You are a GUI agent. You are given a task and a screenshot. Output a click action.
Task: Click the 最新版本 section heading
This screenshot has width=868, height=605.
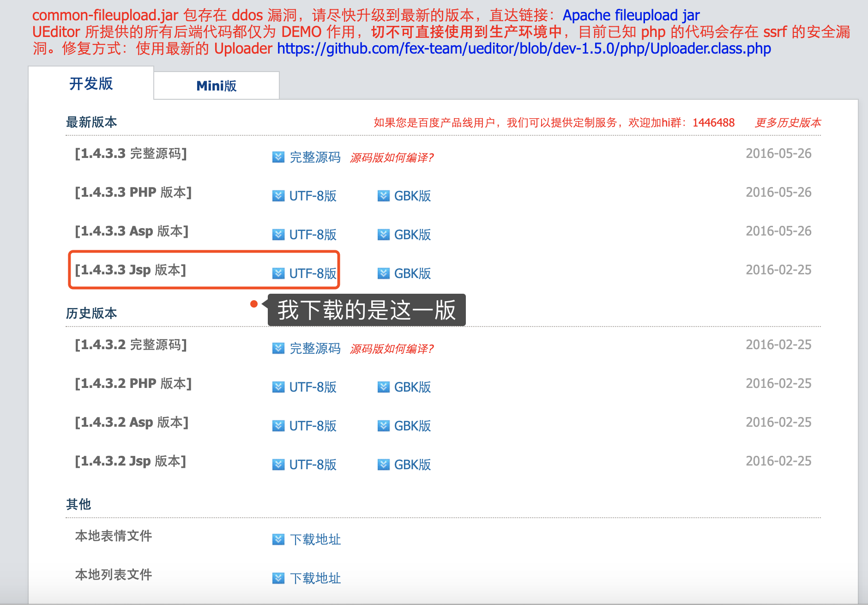(x=91, y=122)
